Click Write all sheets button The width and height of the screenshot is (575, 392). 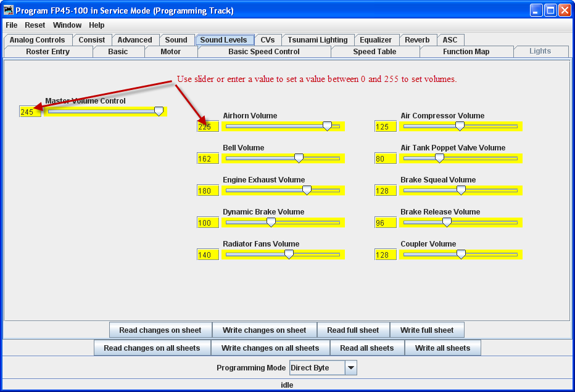[x=442, y=348]
